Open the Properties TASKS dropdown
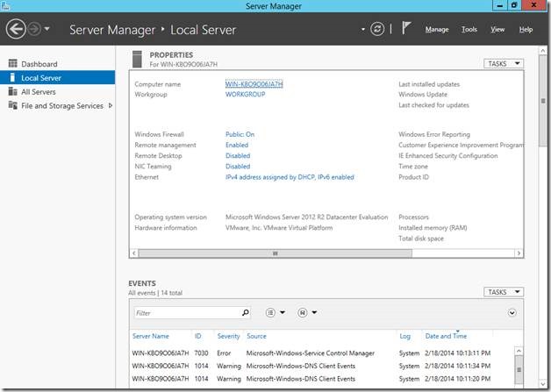551x392 pixels. pyautogui.click(x=504, y=63)
